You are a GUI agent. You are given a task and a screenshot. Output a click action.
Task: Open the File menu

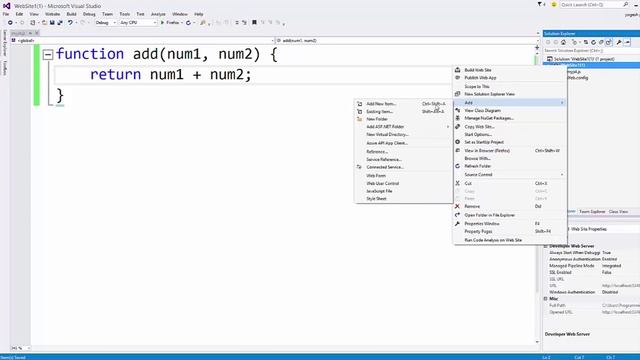6,14
